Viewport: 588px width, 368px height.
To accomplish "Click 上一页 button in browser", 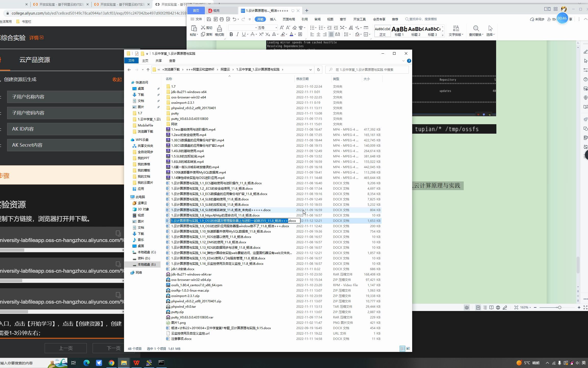I will tap(66, 348).
